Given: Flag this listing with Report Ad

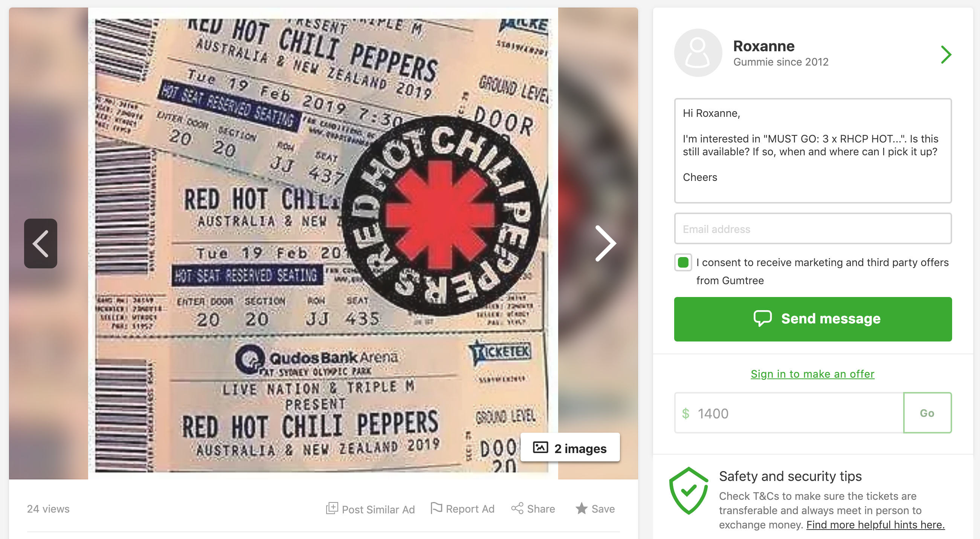Looking at the screenshot, I should click(463, 508).
